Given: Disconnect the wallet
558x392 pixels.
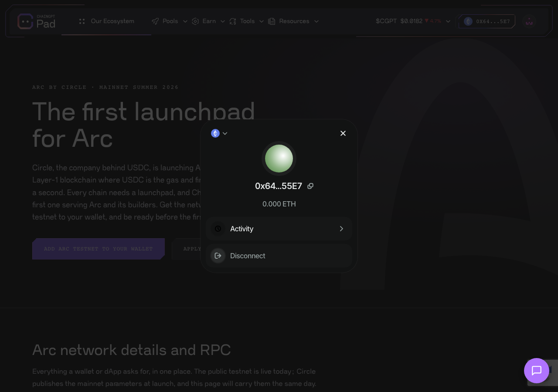Looking at the screenshot, I should (279, 256).
